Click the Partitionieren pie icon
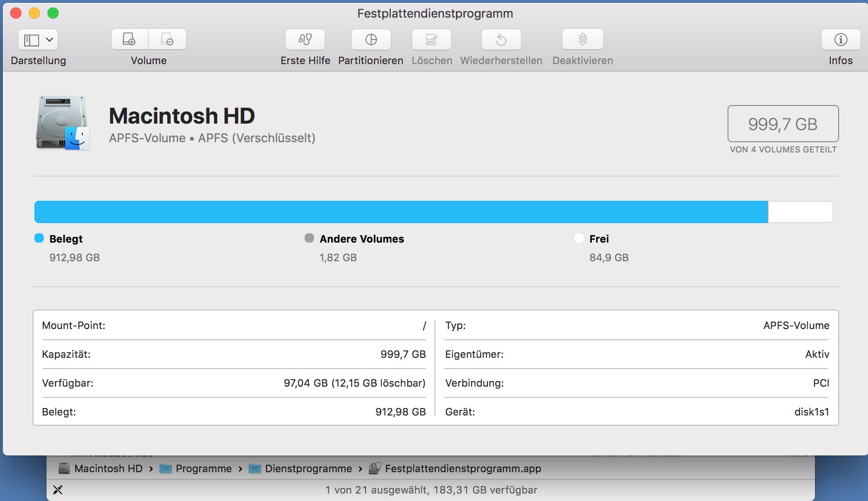Screen dimensions: 868x501 pyautogui.click(x=371, y=40)
